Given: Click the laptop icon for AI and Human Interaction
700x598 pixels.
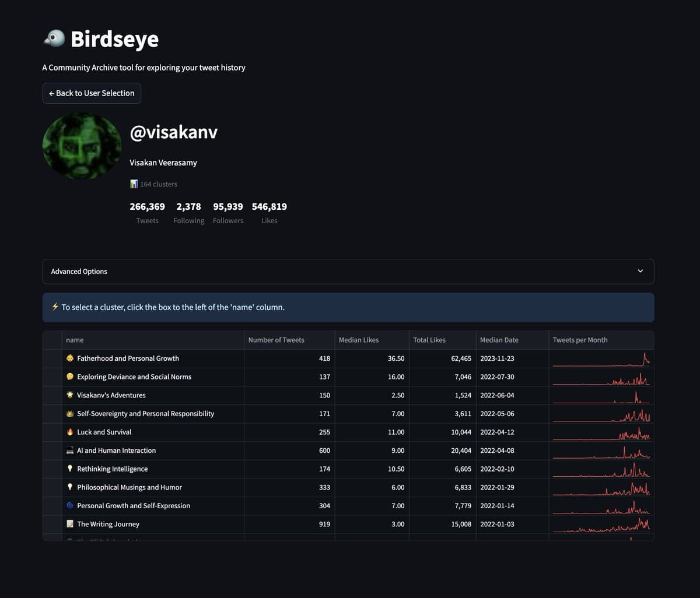Looking at the screenshot, I should pos(70,451).
